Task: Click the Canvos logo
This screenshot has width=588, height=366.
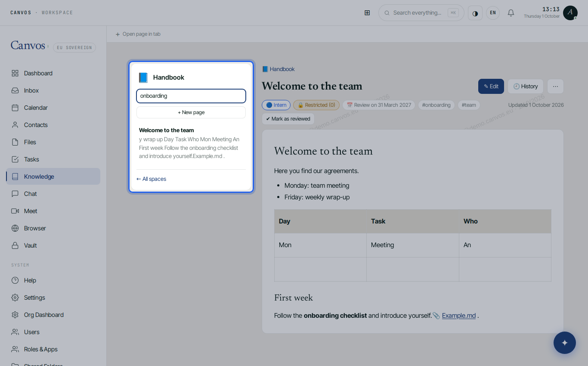Action: [x=28, y=46]
